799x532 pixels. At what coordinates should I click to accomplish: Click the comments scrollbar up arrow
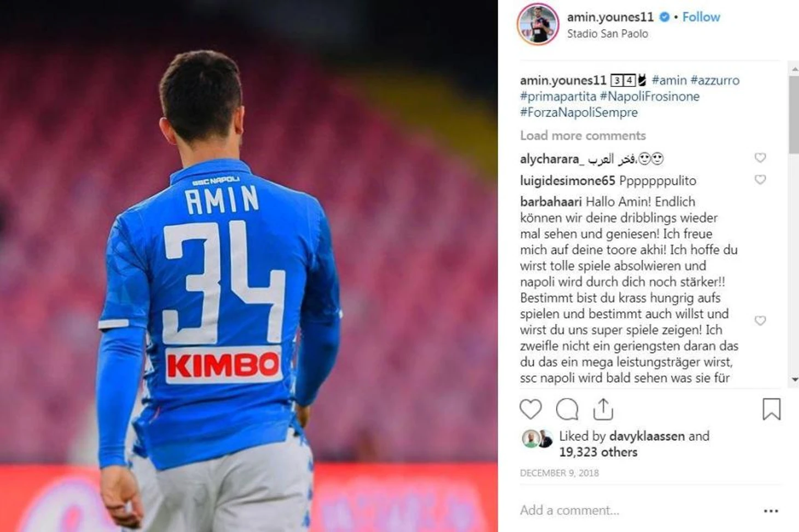794,70
